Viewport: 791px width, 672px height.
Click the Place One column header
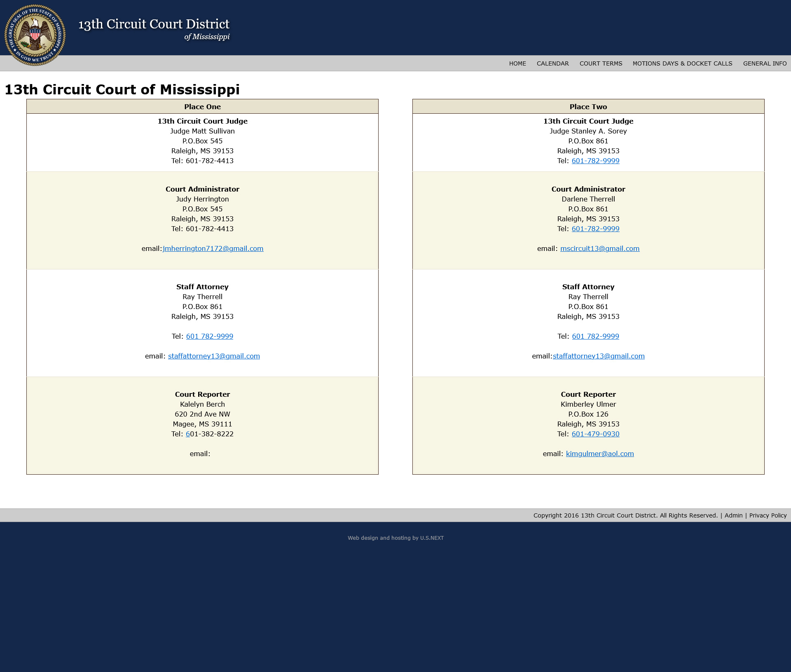[x=202, y=107]
